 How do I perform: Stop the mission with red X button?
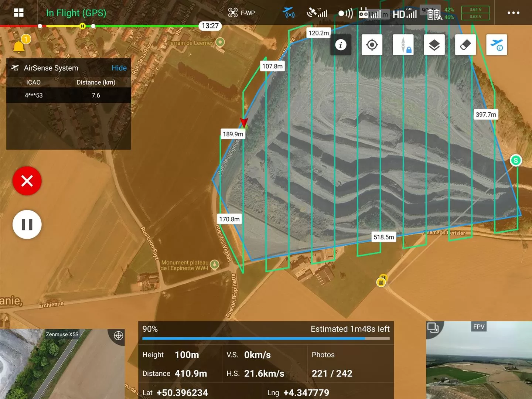(27, 181)
